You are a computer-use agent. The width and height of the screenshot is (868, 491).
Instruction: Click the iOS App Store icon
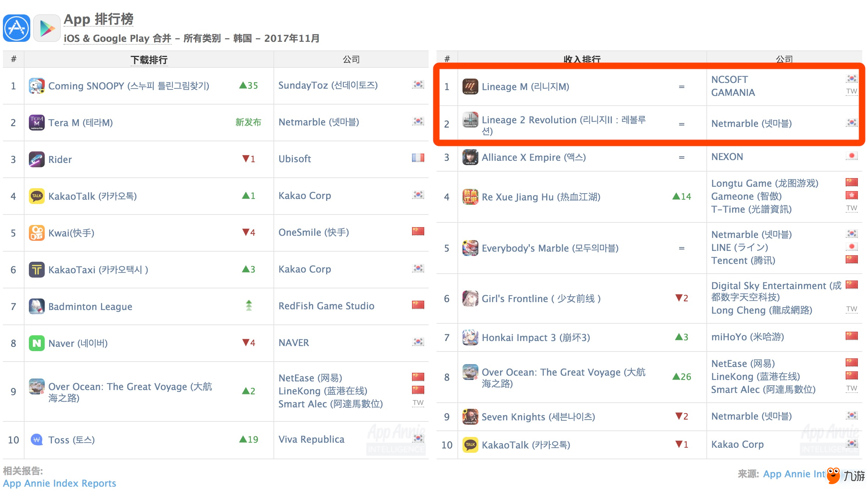(x=17, y=28)
